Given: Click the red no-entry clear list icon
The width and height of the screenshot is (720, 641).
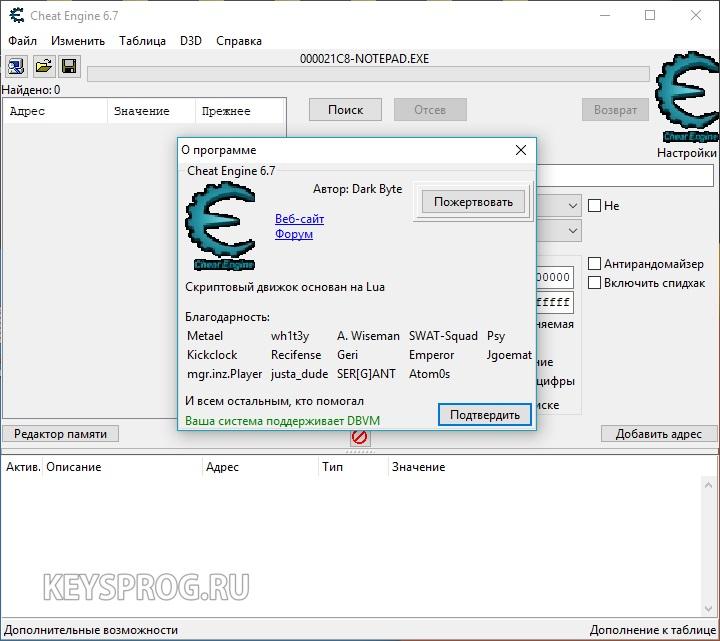Looking at the screenshot, I should coord(360,437).
